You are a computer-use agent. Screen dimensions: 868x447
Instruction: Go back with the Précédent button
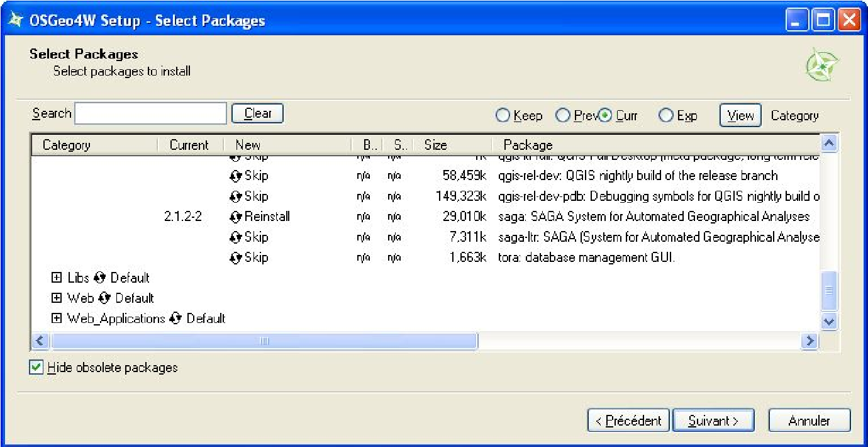tap(629, 421)
